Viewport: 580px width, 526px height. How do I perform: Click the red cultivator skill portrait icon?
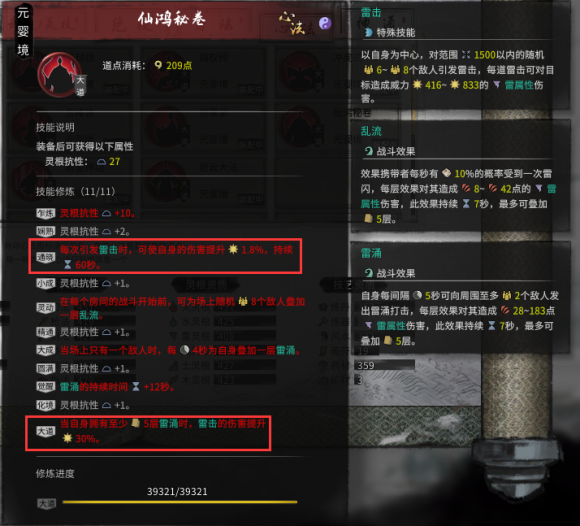tap(59, 75)
